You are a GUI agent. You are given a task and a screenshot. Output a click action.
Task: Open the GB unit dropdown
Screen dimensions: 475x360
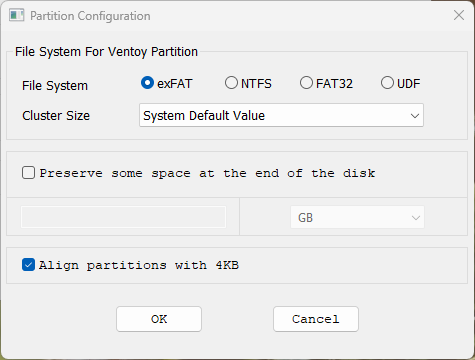[357, 217]
